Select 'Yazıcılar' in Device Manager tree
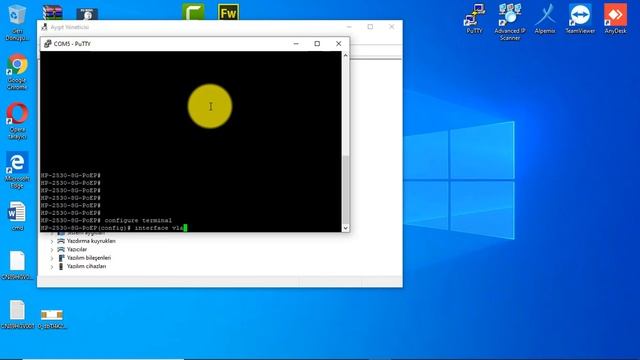Image resolution: width=640 pixels, height=360 pixels. click(77, 249)
